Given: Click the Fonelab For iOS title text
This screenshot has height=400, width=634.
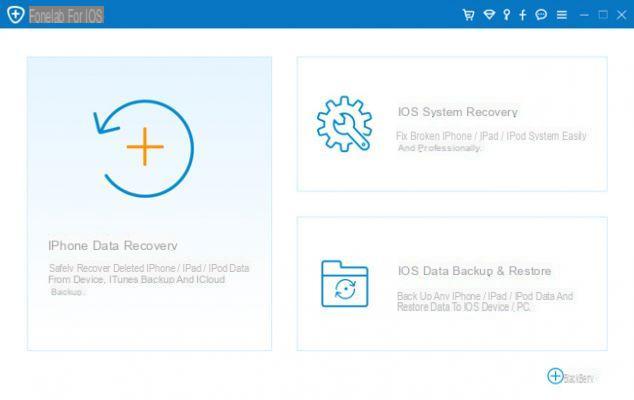Looking at the screenshot, I should [66, 15].
